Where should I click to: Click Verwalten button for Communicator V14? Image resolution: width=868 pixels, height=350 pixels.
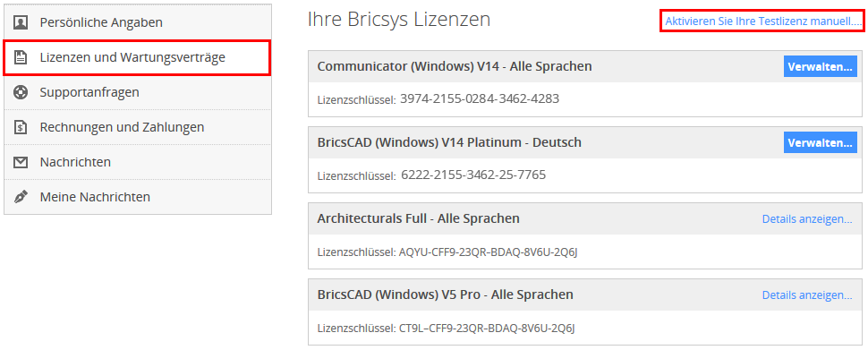click(x=820, y=66)
